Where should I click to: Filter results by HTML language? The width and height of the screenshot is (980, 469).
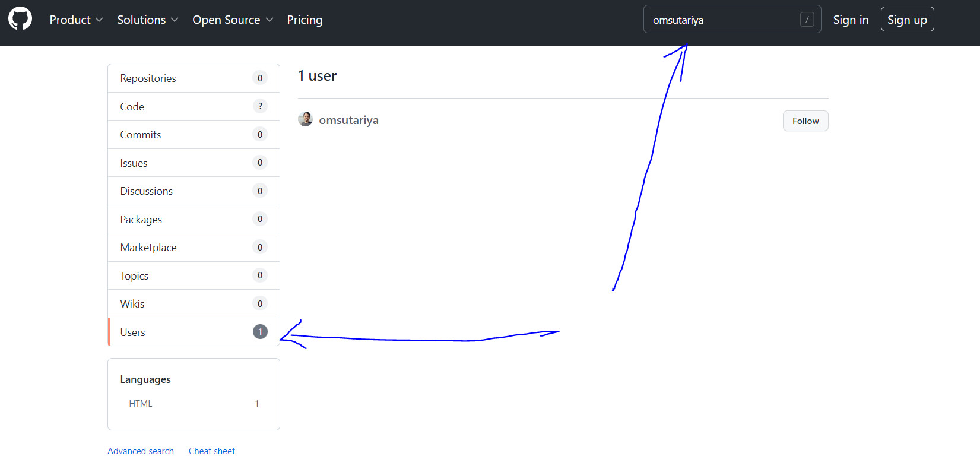(194, 404)
